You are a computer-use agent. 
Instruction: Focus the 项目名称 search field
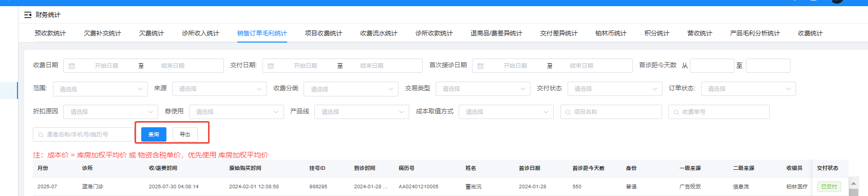611,112
